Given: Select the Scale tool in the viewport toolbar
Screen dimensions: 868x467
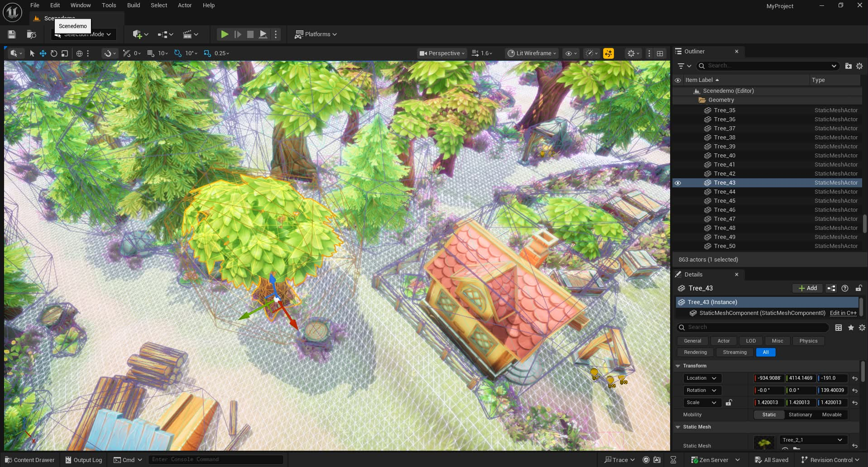Looking at the screenshot, I should coord(65,53).
